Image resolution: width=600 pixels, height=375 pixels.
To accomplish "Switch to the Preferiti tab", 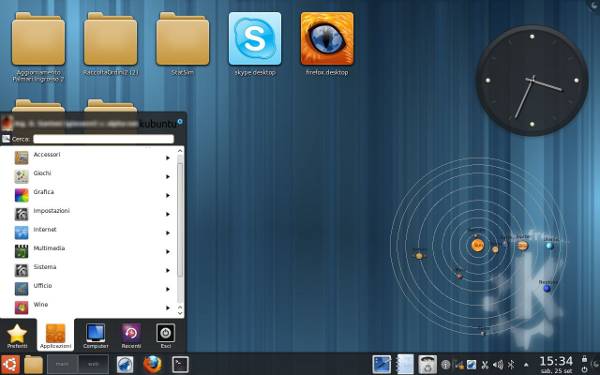I will (18, 336).
